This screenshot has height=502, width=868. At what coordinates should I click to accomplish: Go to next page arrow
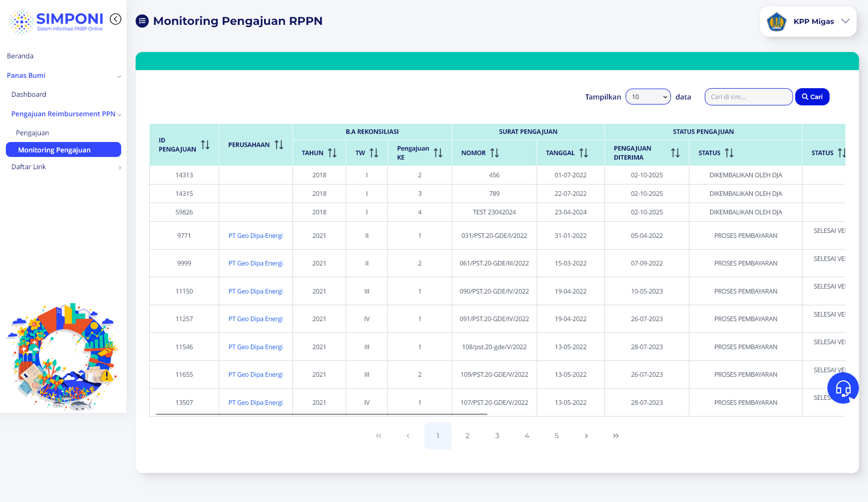[x=586, y=436]
